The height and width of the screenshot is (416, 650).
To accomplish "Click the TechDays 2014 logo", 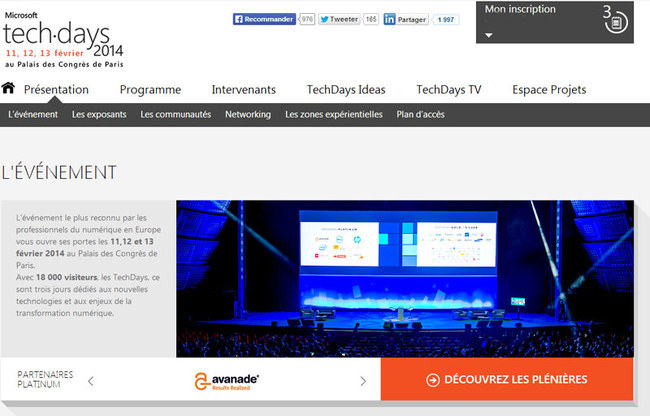I will point(64,40).
